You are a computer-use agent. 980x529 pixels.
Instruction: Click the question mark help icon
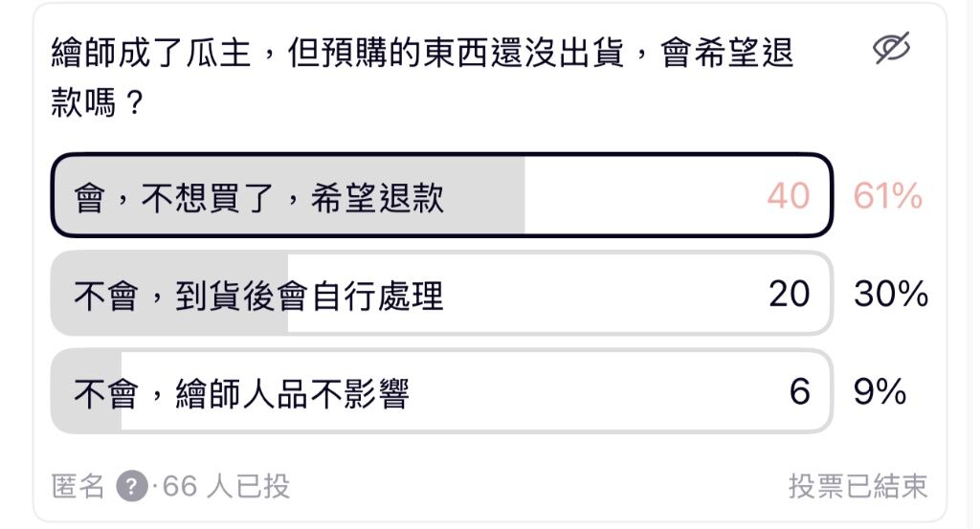tap(132, 486)
